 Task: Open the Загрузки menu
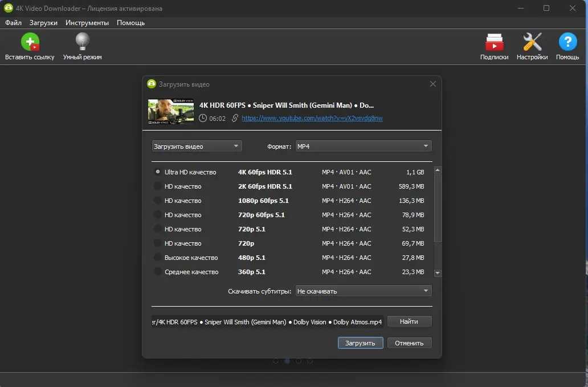[43, 22]
